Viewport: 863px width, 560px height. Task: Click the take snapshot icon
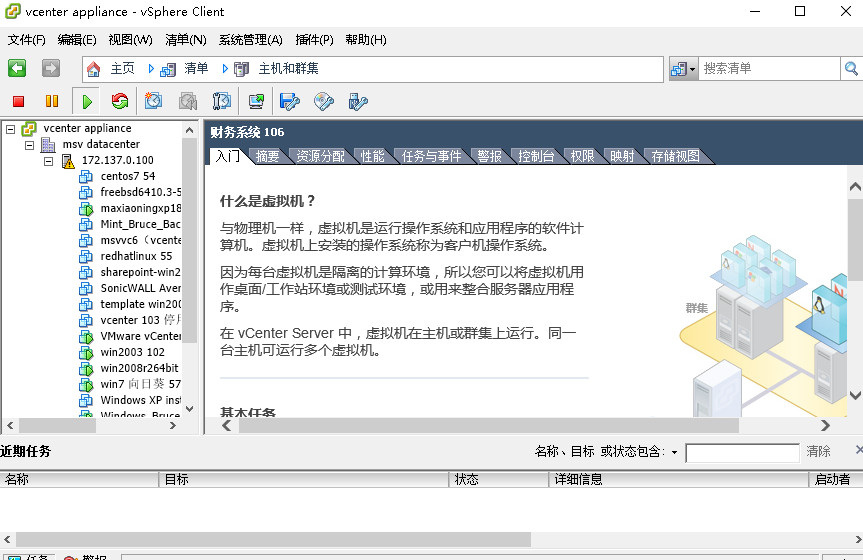[x=154, y=101]
